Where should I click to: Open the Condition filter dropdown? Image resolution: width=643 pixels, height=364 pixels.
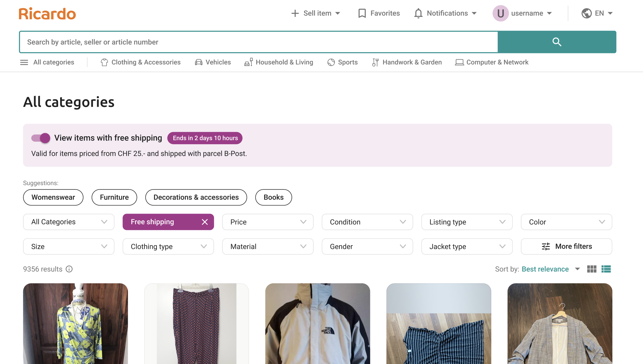367,222
